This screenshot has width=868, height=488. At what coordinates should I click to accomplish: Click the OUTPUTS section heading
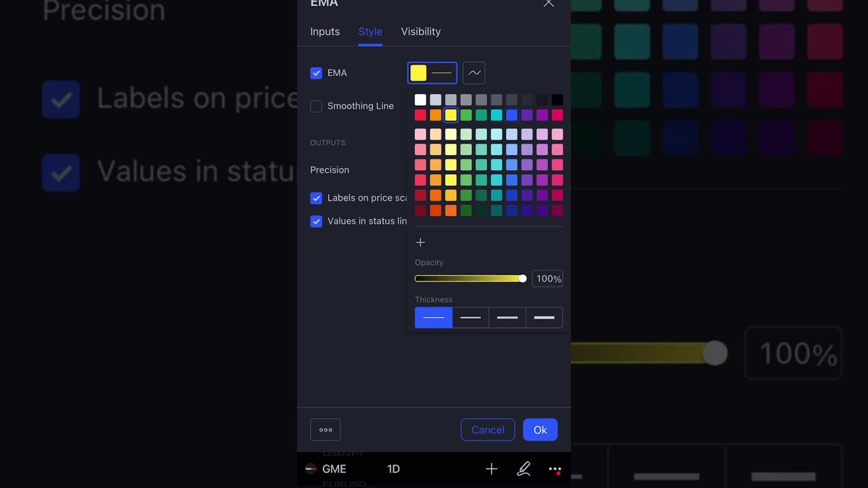tap(328, 143)
